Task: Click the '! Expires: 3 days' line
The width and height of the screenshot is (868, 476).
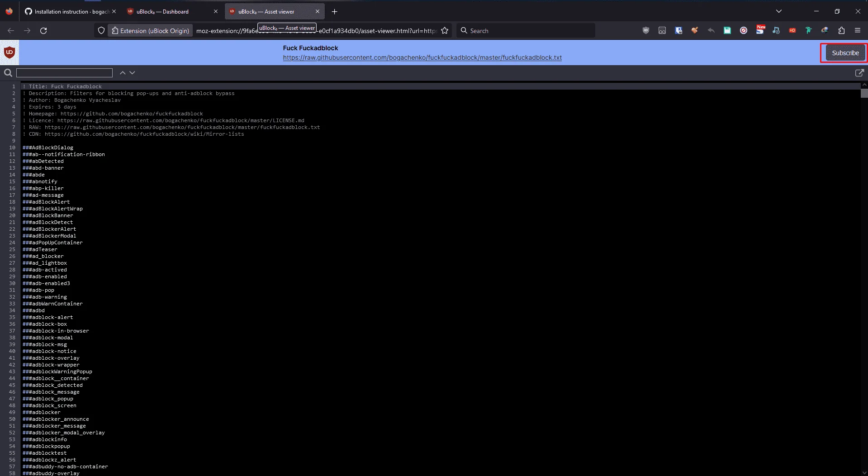Action: pos(50,107)
